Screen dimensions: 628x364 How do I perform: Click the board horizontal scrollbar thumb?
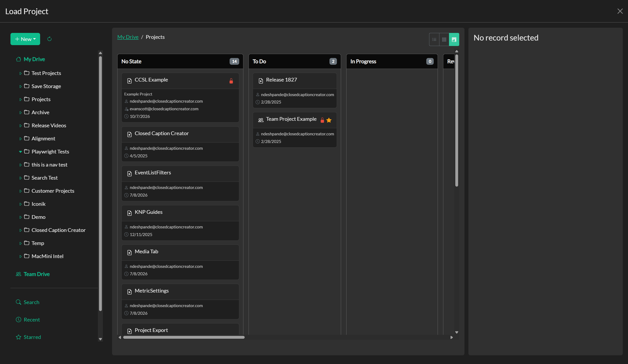(x=184, y=337)
